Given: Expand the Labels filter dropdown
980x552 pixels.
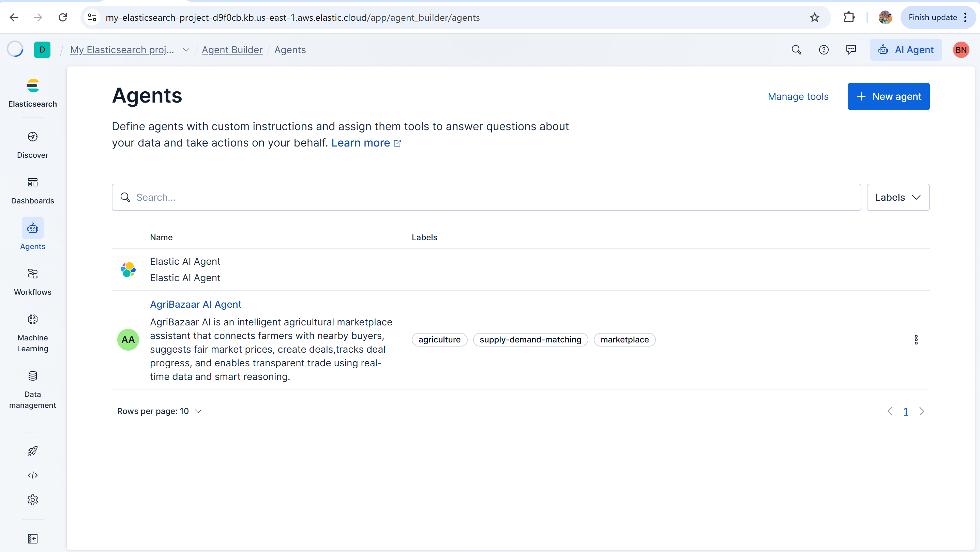Looking at the screenshot, I should click(x=898, y=197).
